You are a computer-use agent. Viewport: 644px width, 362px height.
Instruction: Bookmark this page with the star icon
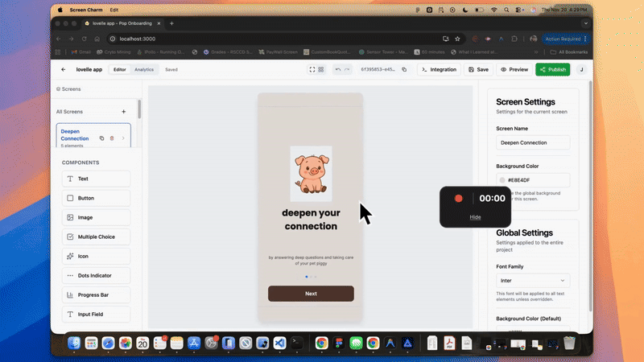point(457,39)
